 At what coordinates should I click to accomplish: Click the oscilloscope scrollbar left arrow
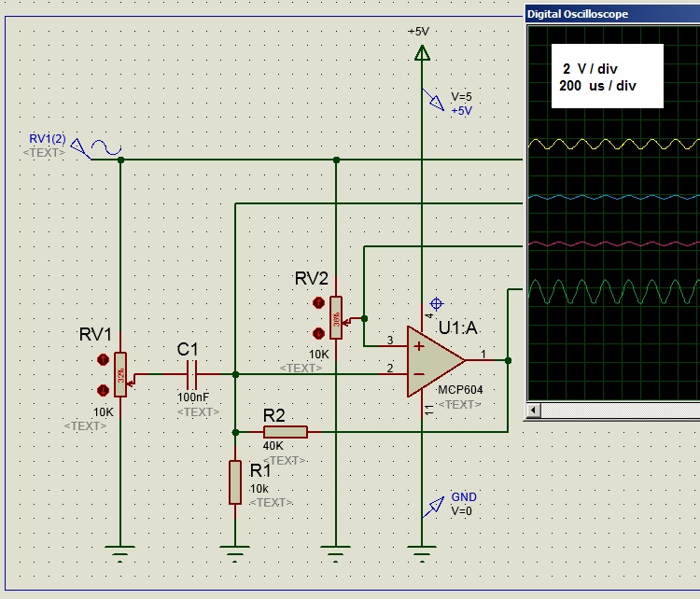534,411
